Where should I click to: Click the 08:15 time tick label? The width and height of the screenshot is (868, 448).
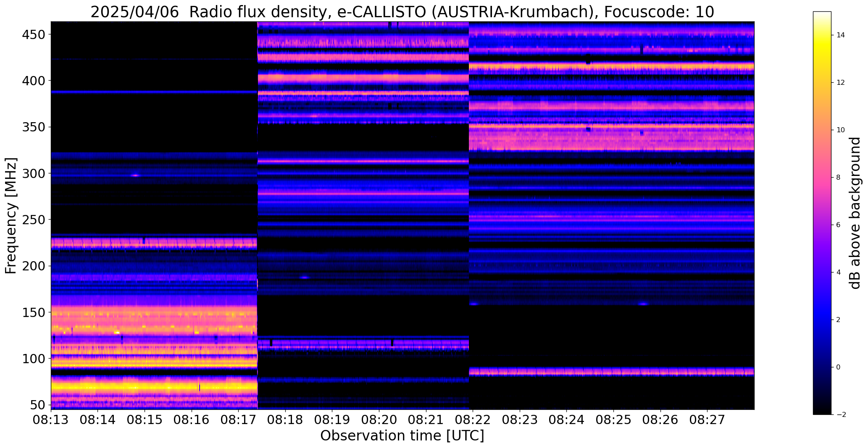pyautogui.click(x=145, y=420)
